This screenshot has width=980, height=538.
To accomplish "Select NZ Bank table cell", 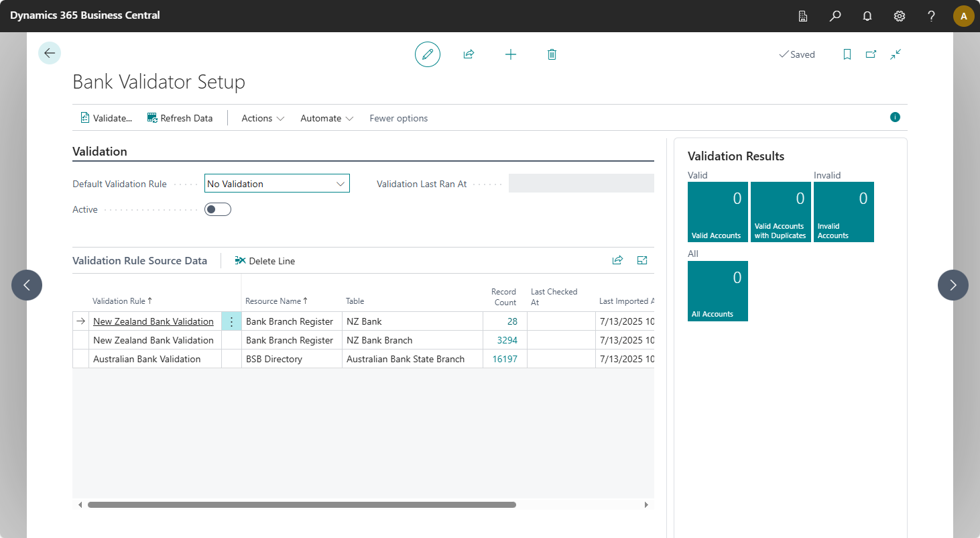I will (412, 321).
